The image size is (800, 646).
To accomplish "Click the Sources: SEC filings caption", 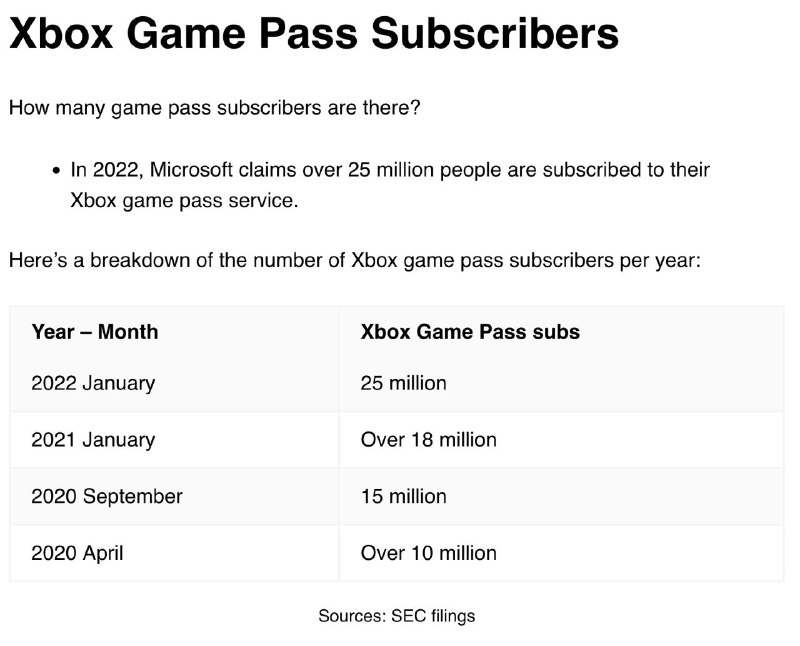I will coord(396,616).
